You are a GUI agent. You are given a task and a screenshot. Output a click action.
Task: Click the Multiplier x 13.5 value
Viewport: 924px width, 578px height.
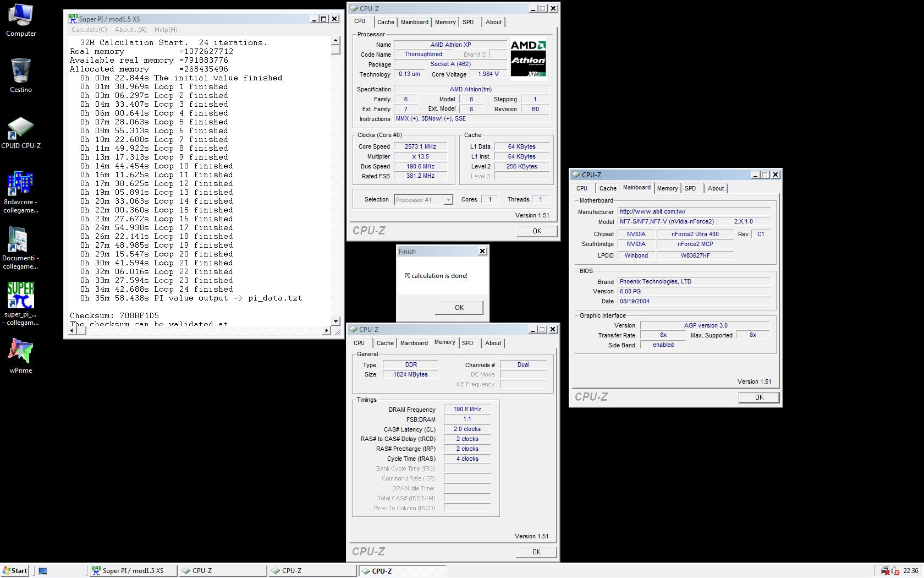[x=420, y=156]
